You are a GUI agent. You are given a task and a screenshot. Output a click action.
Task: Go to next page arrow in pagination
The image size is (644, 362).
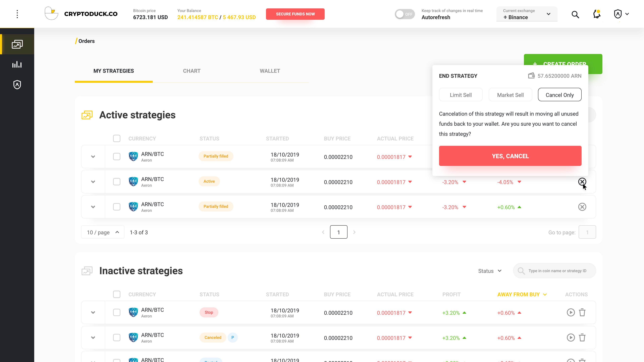(x=354, y=232)
